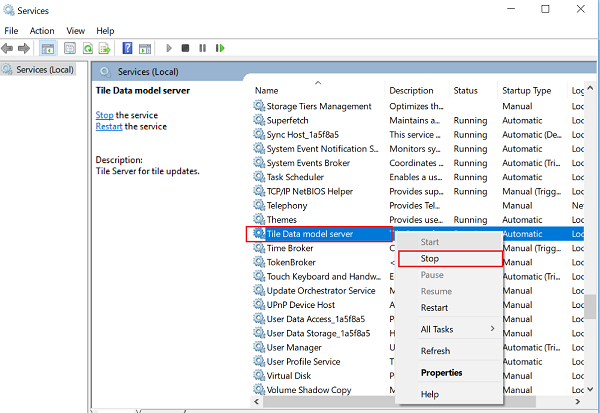Open the Action menu
Image resolution: width=600 pixels, height=413 pixels.
[42, 31]
